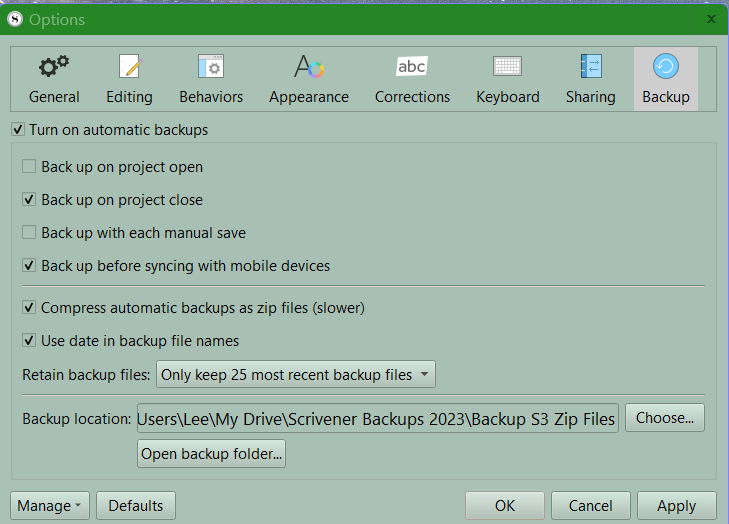Click the Backup location path field
This screenshot has width=729, height=524.
point(377,418)
